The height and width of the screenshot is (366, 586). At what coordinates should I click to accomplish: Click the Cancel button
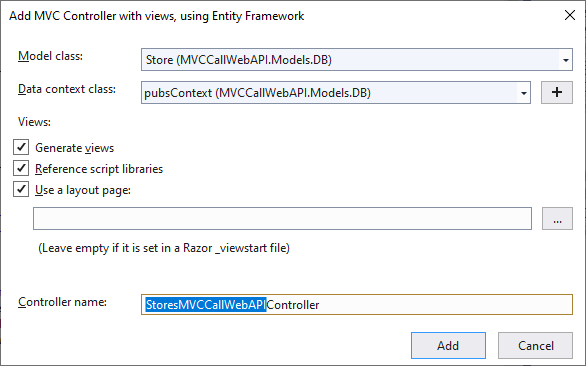click(535, 345)
